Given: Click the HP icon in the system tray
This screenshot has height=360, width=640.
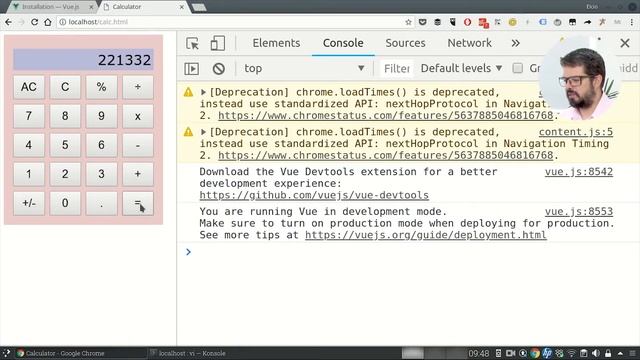Looking at the screenshot, I should (x=547, y=353).
